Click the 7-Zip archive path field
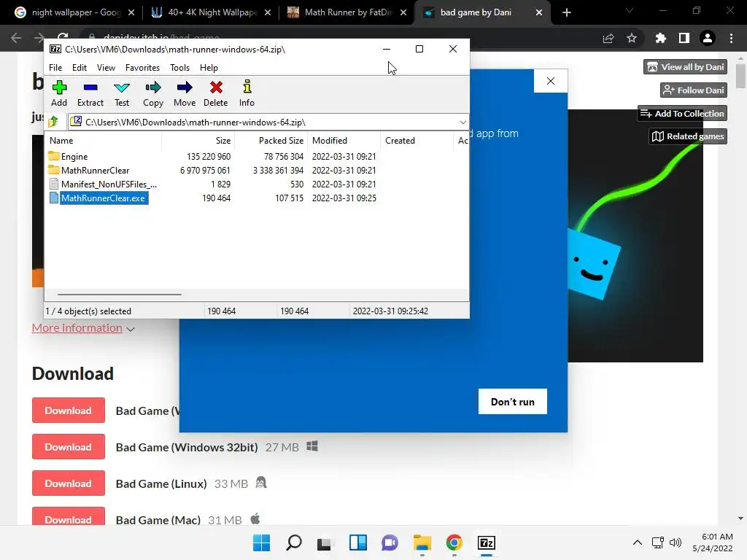The image size is (747, 560). coord(268,122)
